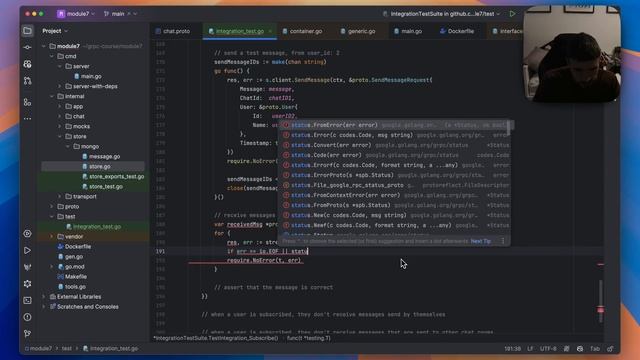Show more tool windows ellipsis

pyautogui.click(x=27, y=119)
